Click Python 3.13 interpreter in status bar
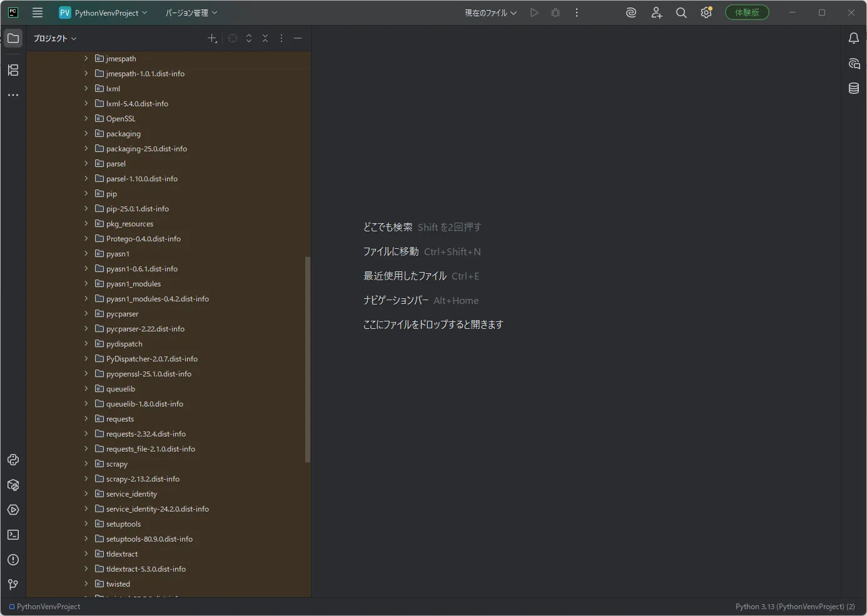Image resolution: width=867 pixels, height=616 pixels. coord(795,607)
